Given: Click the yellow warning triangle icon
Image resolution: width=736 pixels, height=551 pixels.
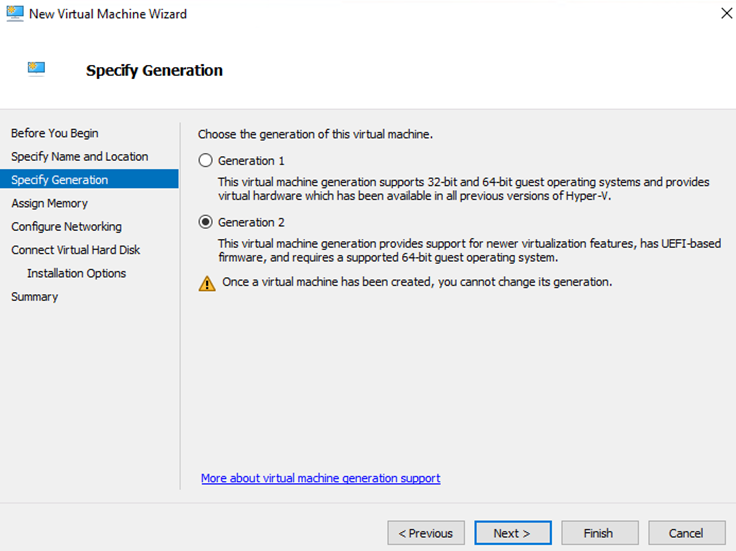Looking at the screenshot, I should point(207,283).
